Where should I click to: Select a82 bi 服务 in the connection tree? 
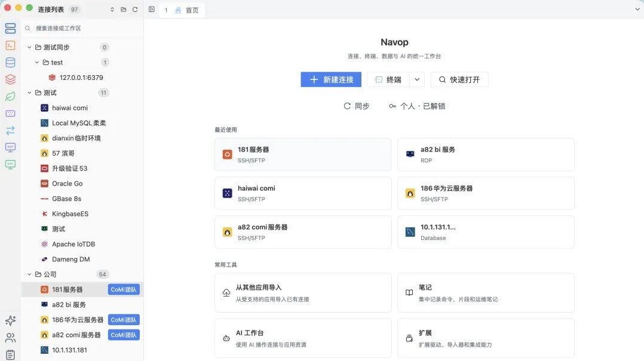coord(82,304)
